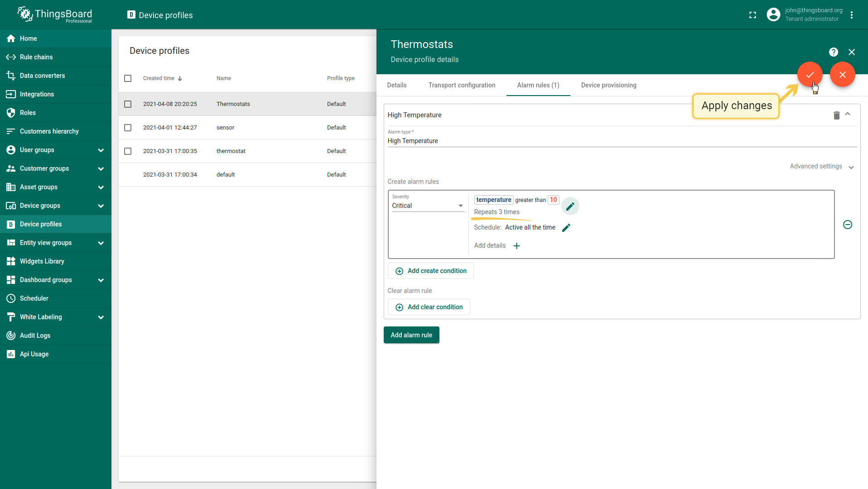
Task: Open Rule chains page
Action: point(56,57)
